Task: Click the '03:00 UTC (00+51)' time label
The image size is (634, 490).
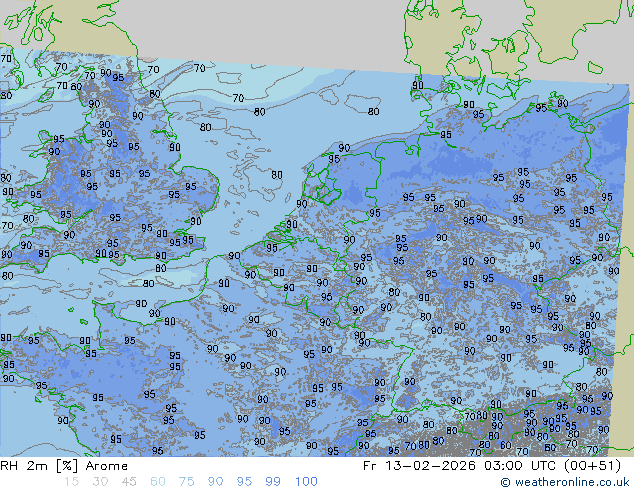Action: pos(553,466)
